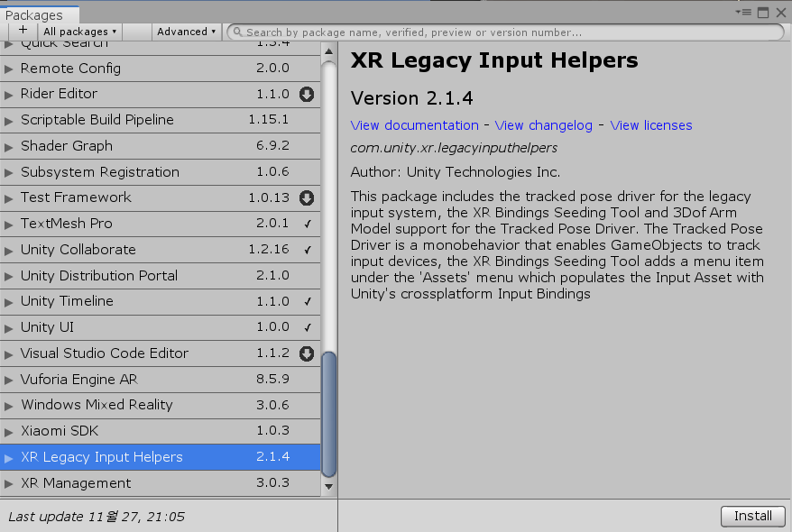
Task: Click the Unity Timeline installed checkmark
Action: pyautogui.click(x=308, y=302)
